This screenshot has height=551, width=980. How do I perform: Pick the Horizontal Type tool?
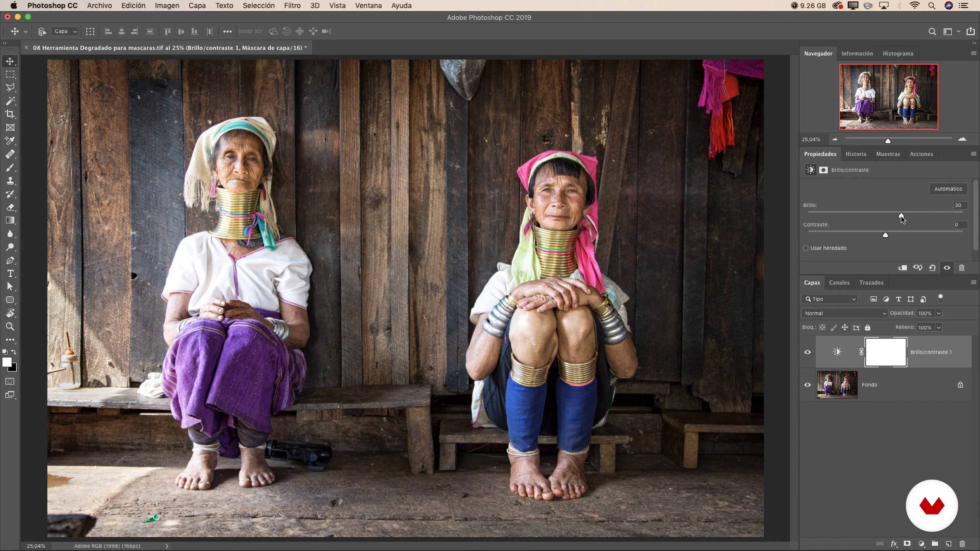click(10, 274)
